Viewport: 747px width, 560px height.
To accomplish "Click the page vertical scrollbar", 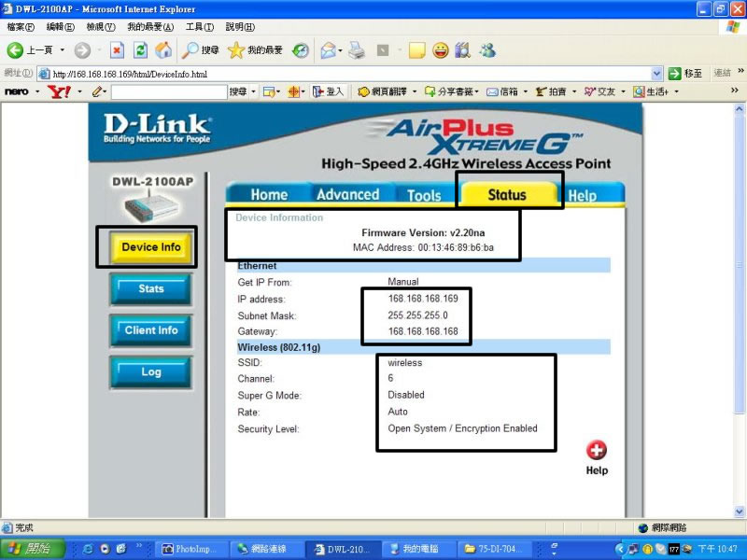I will [x=739, y=265].
